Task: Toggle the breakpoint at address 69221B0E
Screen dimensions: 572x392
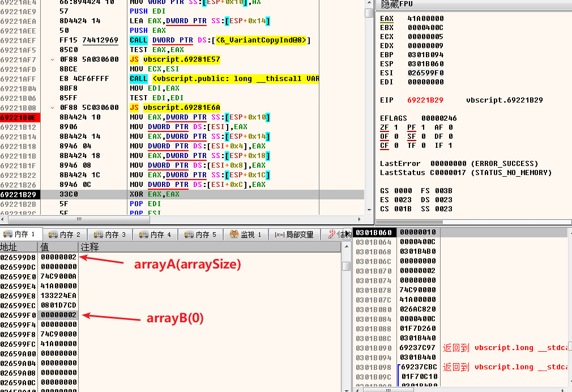Action: [x=18, y=117]
